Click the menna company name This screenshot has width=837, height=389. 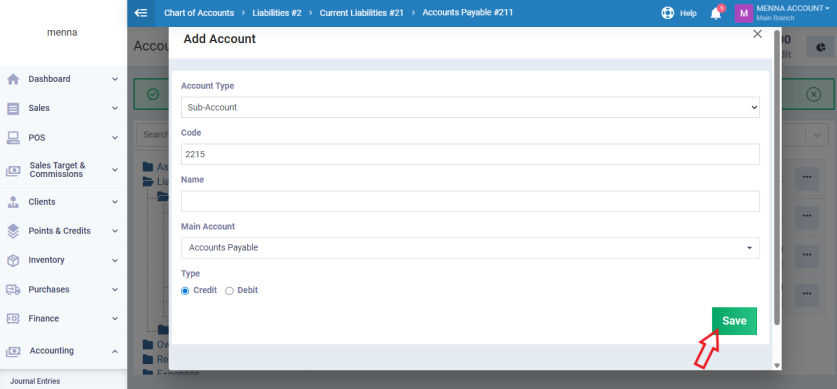point(62,33)
